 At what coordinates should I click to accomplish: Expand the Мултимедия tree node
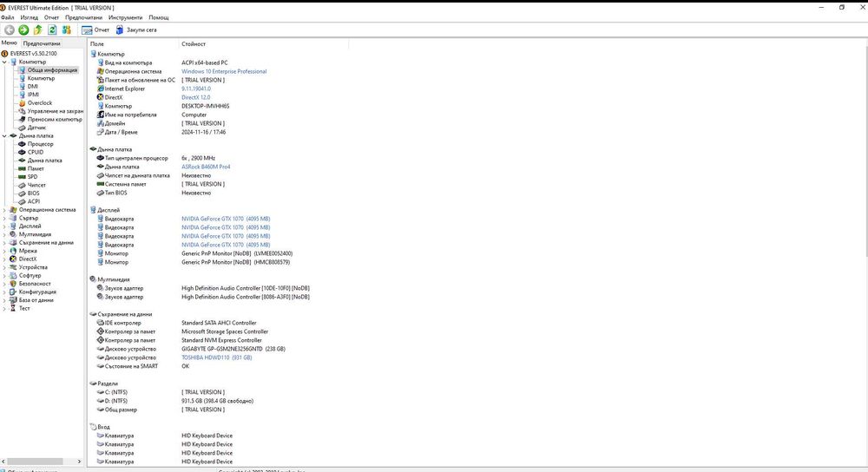(x=4, y=234)
